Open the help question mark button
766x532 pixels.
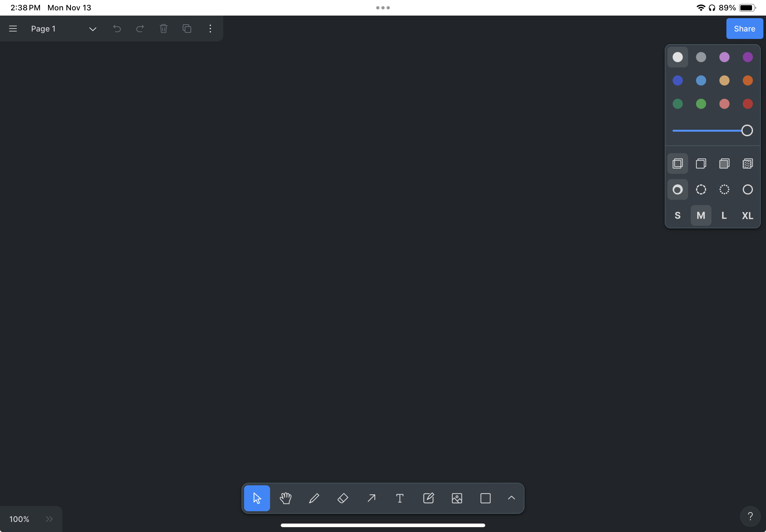click(x=750, y=516)
